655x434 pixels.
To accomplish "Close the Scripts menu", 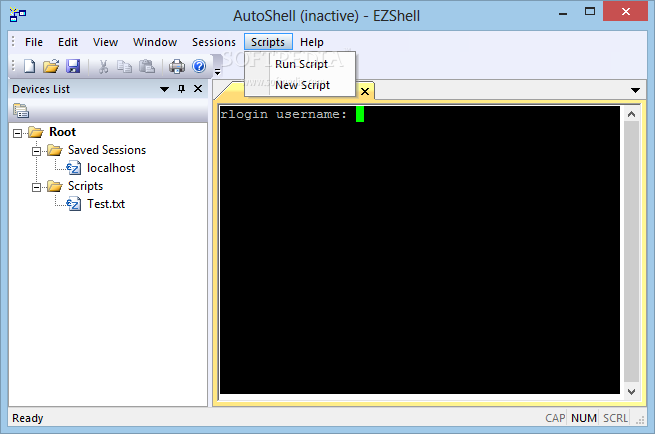I will pyautogui.click(x=268, y=42).
